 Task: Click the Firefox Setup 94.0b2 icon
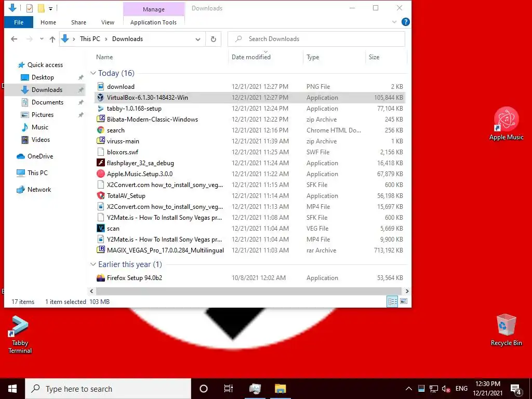pos(100,278)
